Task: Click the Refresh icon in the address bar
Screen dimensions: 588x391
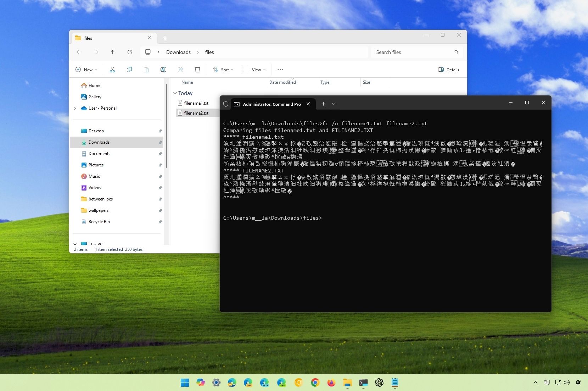Action: point(130,52)
